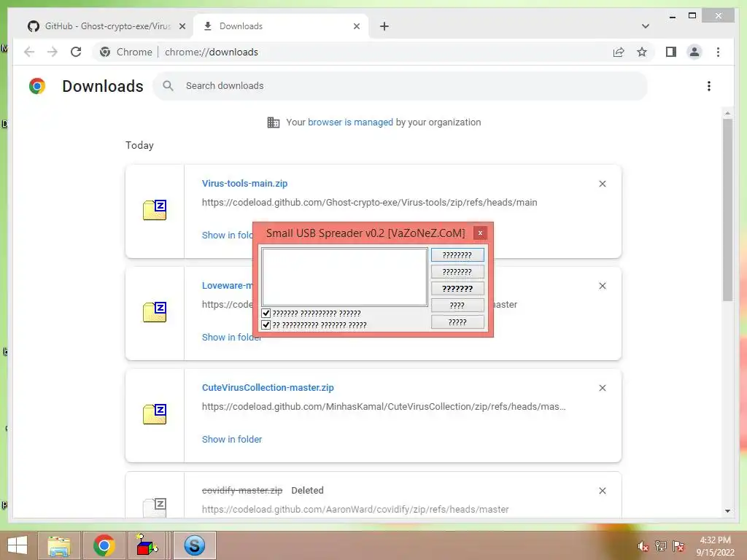Click the Chrome taskbar icon
The height and width of the screenshot is (560, 747).
[x=104, y=545]
